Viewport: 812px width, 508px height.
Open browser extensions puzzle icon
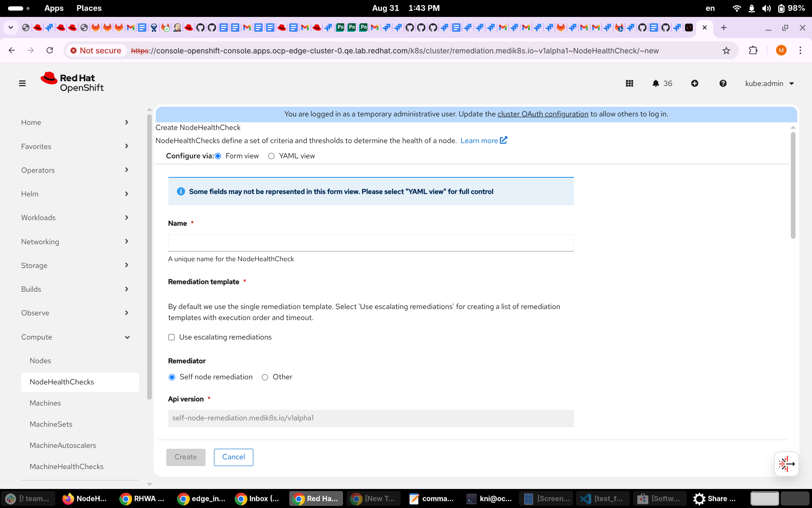(x=753, y=50)
